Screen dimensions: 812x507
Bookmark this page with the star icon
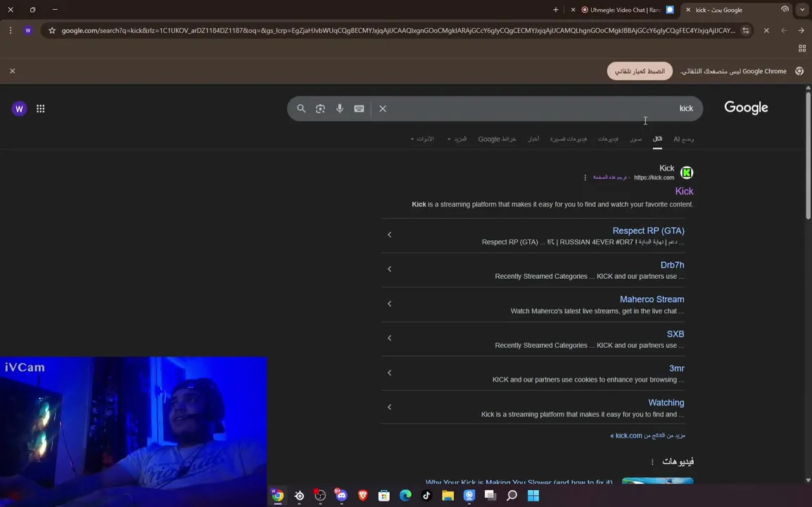tap(52, 30)
